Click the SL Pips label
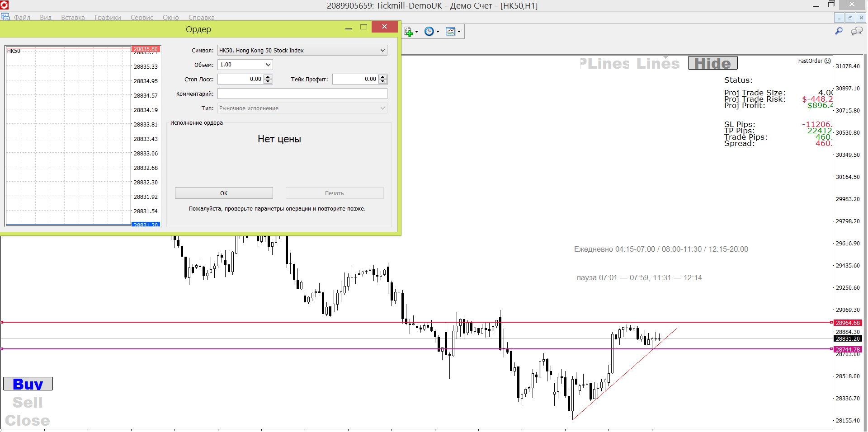Viewport: 868px width, 432px height. (x=740, y=124)
